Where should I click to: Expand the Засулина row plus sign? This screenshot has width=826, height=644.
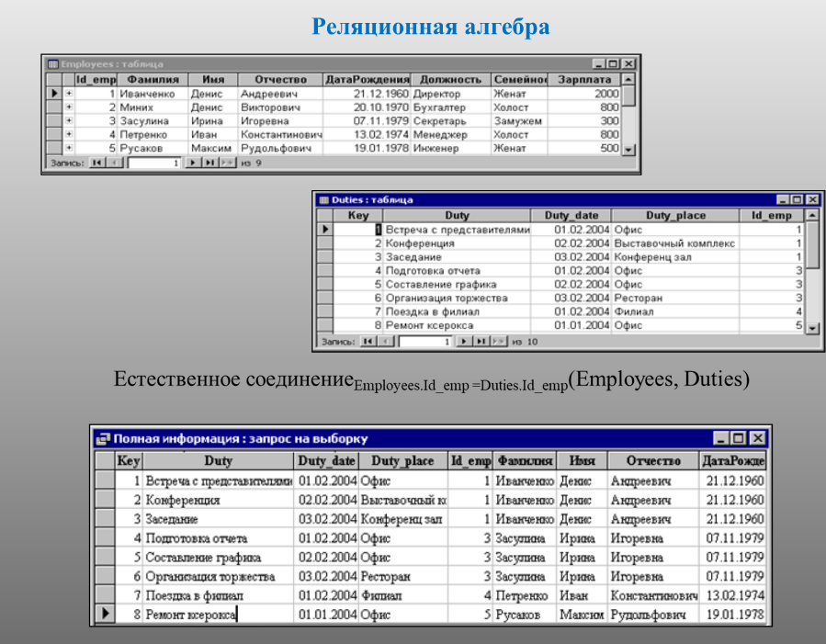point(69,120)
